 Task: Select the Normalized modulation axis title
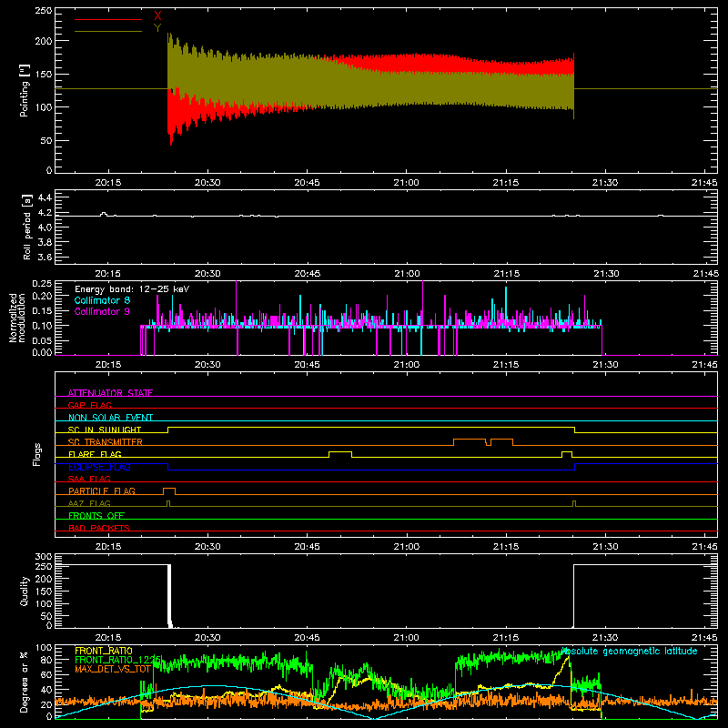(17, 318)
